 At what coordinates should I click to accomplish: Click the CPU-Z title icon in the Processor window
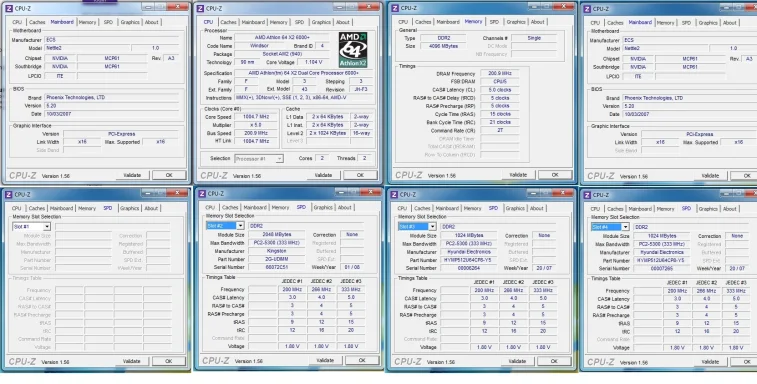[200, 8]
